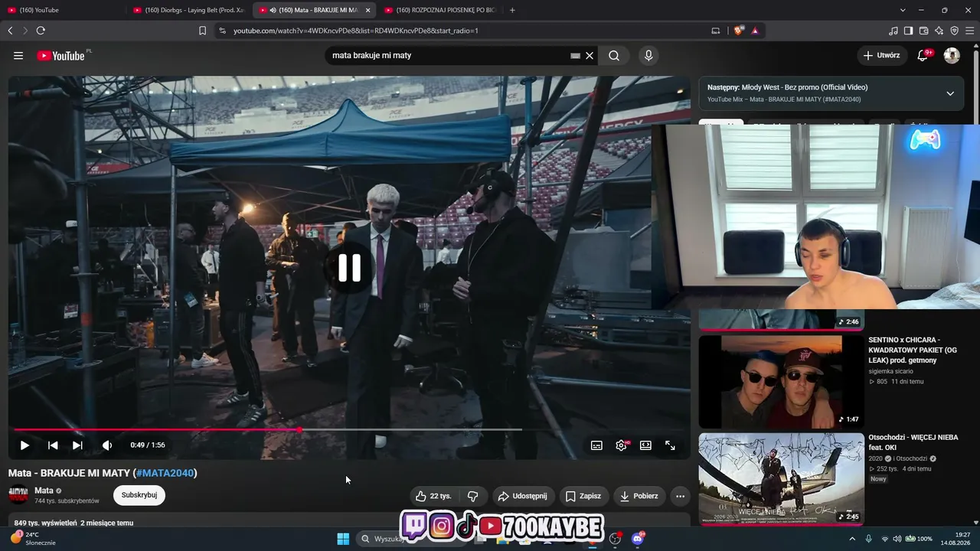The height and width of the screenshot is (551, 980).
Task: Open SENTINO x CHICARA video thumbnail
Action: click(x=781, y=382)
